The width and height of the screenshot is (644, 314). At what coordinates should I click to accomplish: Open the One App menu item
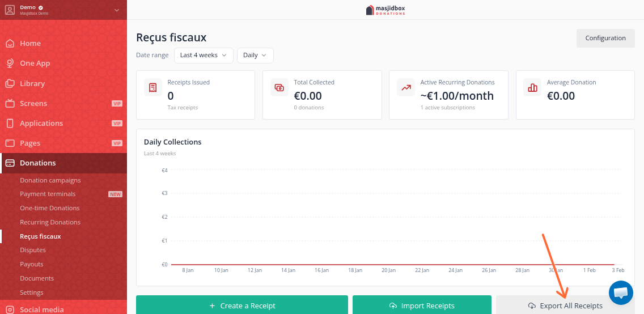(x=63, y=63)
